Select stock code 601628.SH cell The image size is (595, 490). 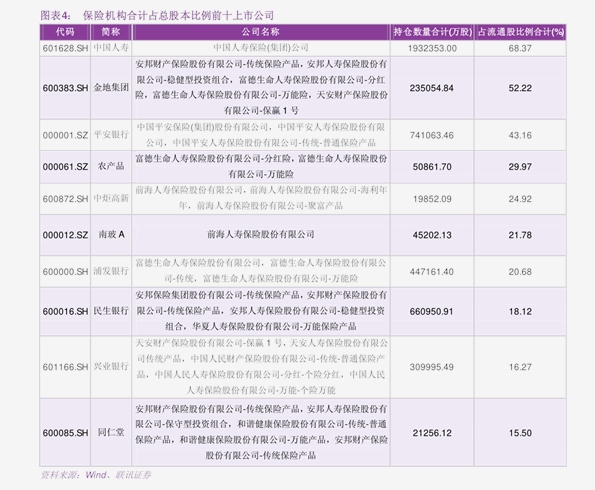(x=65, y=48)
